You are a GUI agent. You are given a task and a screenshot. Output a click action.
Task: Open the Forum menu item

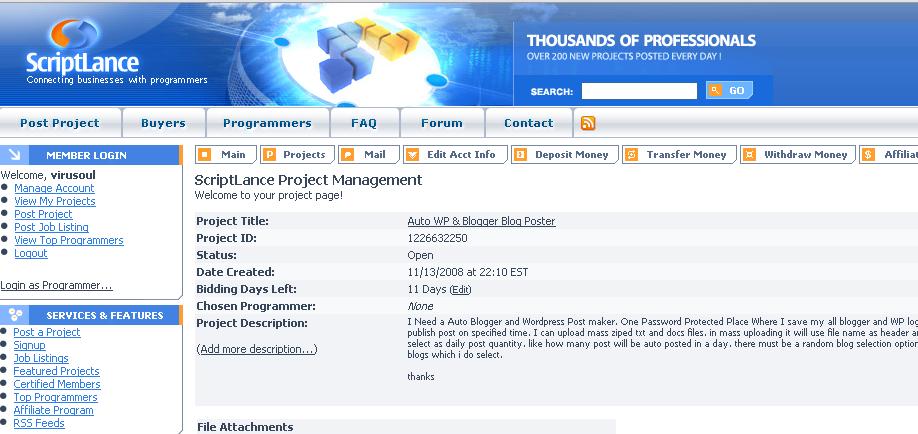442,123
